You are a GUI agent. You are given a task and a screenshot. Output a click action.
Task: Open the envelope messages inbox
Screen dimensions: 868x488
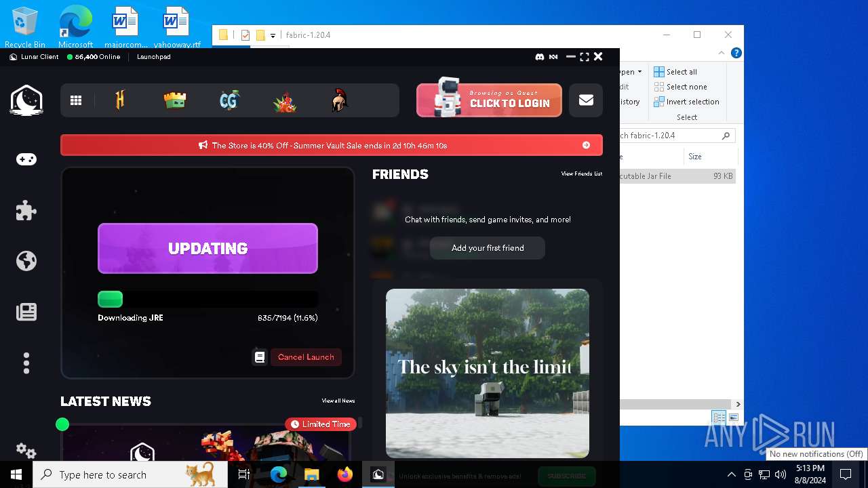(x=586, y=100)
